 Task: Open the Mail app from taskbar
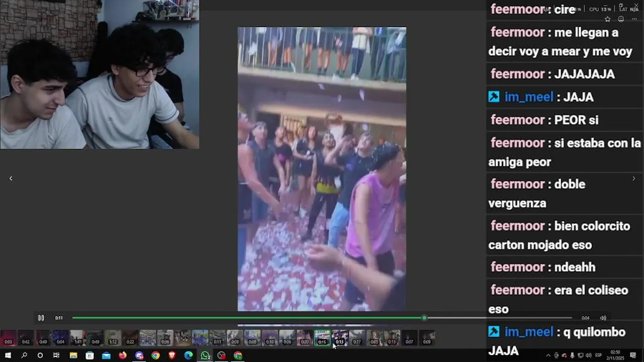tap(106, 355)
